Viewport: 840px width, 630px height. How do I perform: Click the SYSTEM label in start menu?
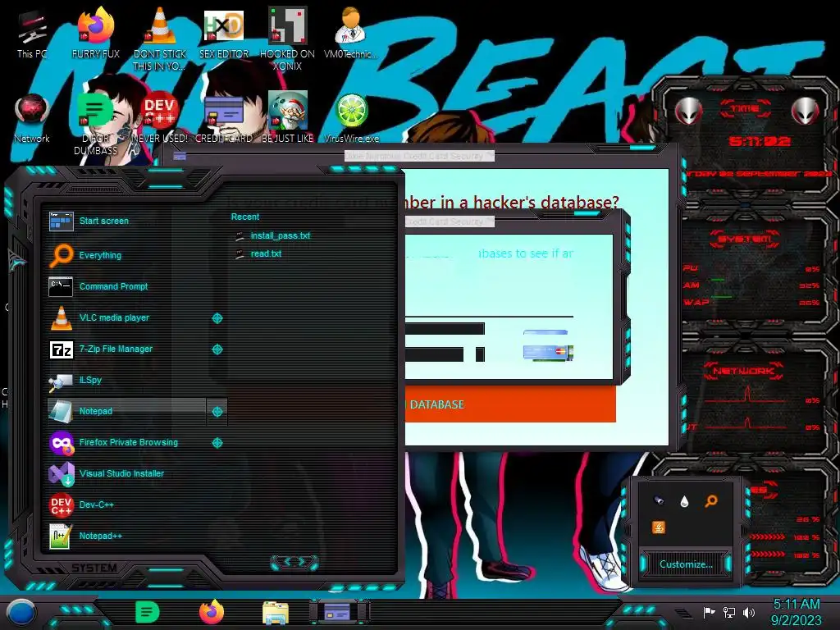click(x=94, y=568)
